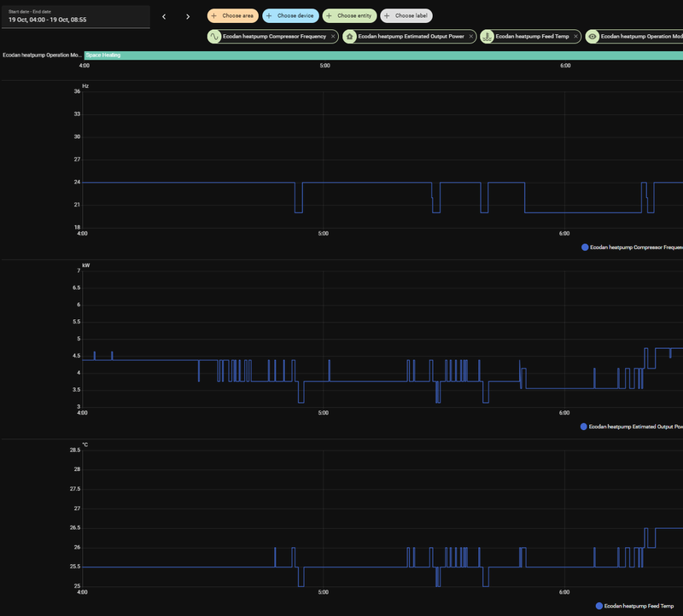Open the Choose area picker

tap(232, 15)
